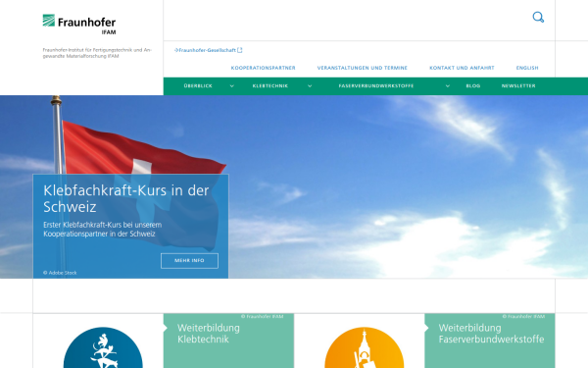Click the external link icon beside Fraunhofer-Gesellschaft
Screen dimensions: 588x368
(x=240, y=50)
